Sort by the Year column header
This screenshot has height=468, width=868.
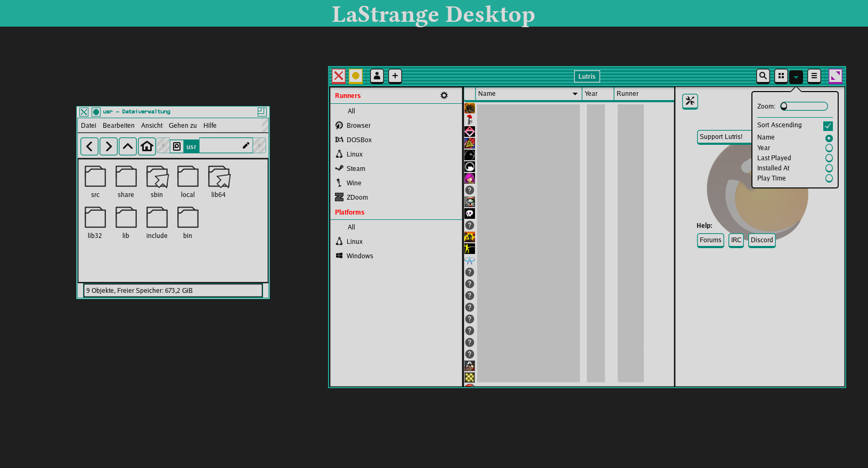[x=598, y=94]
